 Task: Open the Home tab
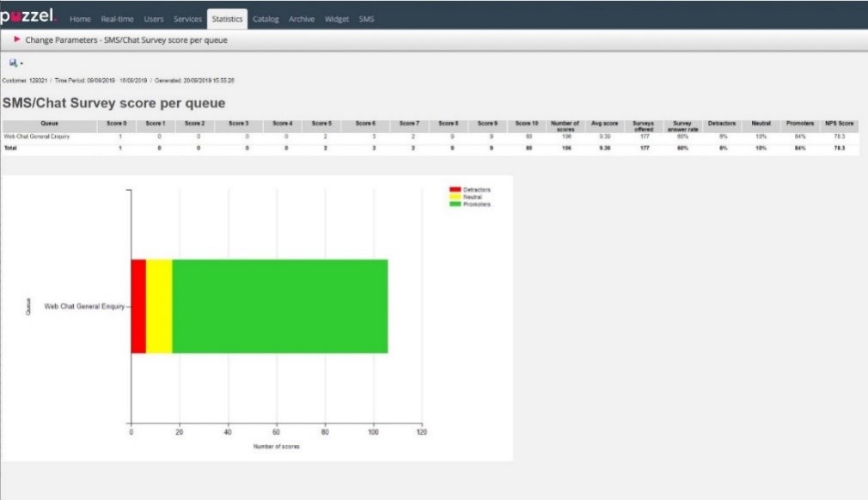click(80, 19)
